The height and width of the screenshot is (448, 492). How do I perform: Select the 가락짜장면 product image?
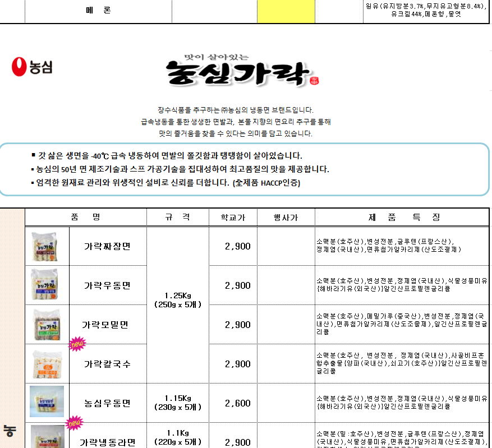(45, 246)
